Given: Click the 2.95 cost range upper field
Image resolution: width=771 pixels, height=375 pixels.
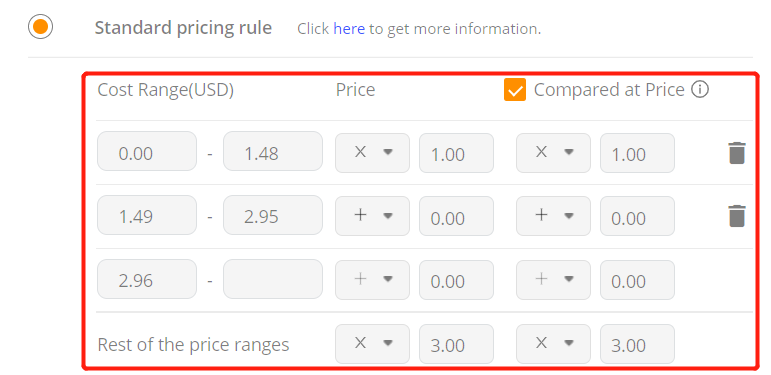Looking at the screenshot, I should click(273, 215).
